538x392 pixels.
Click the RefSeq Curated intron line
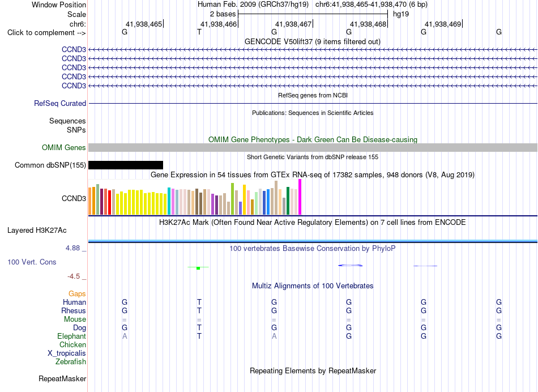tap(313, 103)
